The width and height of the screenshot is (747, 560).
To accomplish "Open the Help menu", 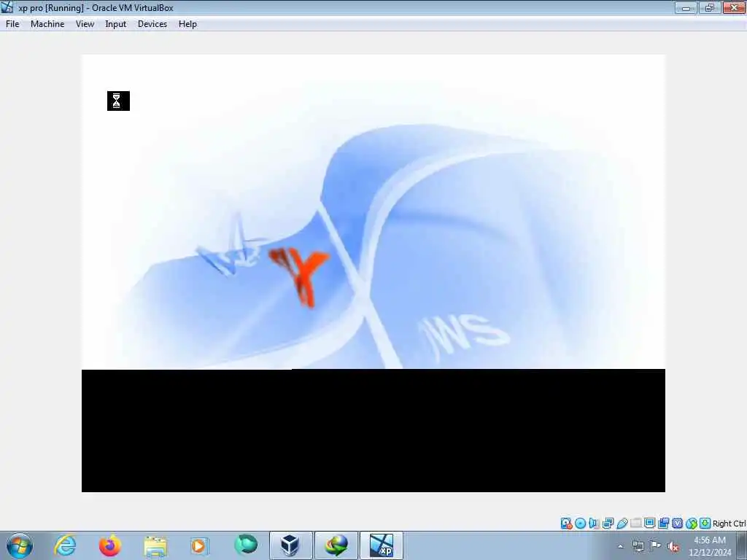I will [187, 24].
